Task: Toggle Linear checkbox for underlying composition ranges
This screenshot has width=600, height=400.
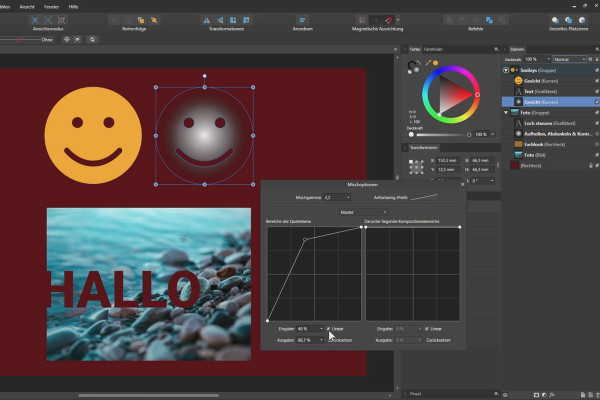Action: pos(427,329)
